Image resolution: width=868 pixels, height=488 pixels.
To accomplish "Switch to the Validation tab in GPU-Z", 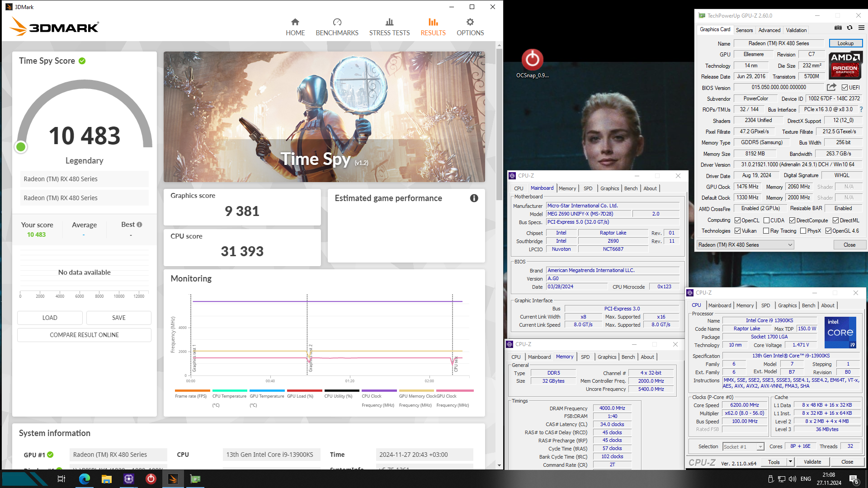I will click(x=796, y=30).
